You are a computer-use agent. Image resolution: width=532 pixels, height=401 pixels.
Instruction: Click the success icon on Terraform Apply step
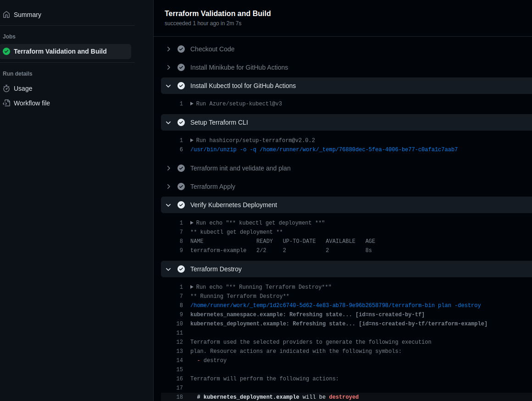pos(181,187)
